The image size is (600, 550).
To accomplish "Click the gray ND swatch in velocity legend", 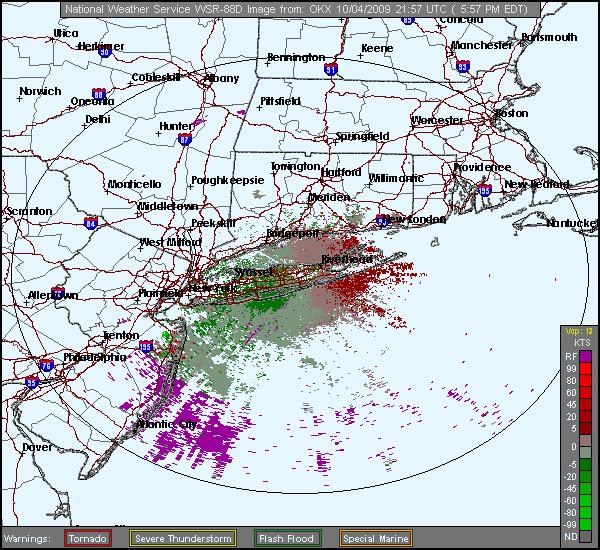I will 585,536.
